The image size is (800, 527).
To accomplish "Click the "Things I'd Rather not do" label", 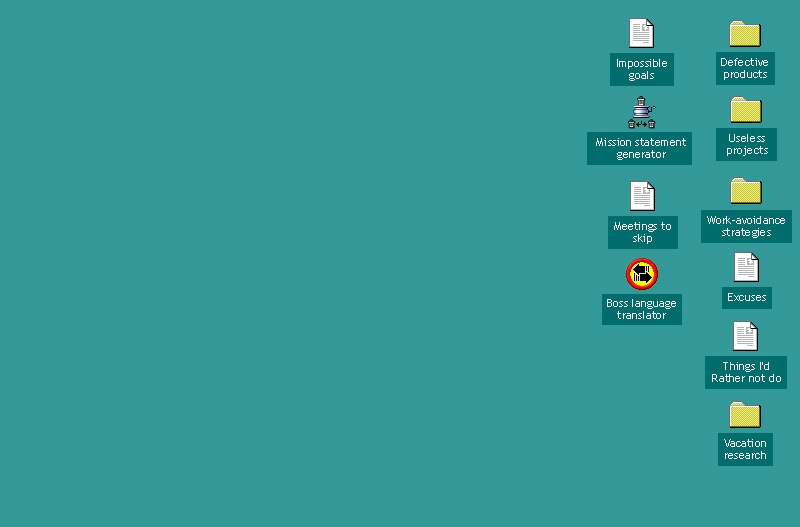I will click(x=746, y=372).
